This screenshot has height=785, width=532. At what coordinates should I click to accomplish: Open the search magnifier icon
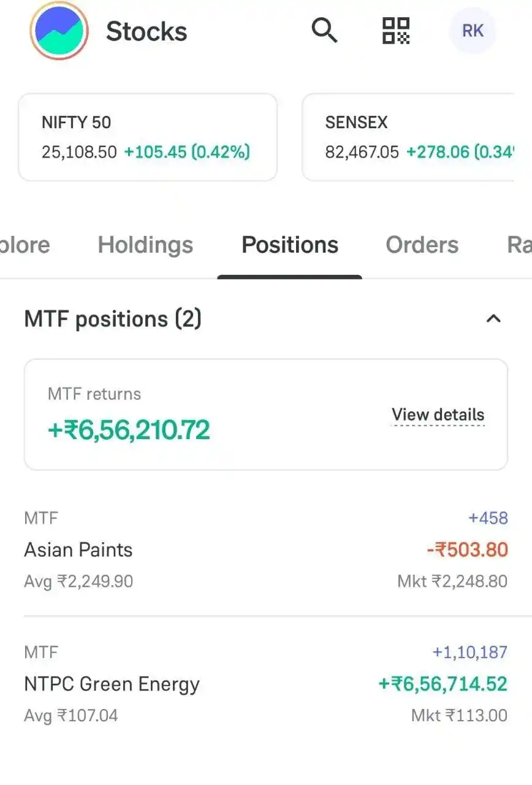point(324,30)
